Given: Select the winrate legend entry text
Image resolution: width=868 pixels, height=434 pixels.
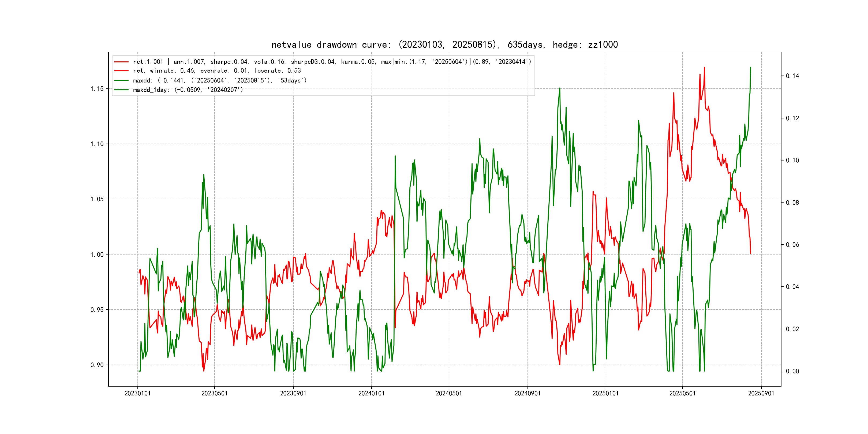Looking at the screenshot, I should coord(217,71).
